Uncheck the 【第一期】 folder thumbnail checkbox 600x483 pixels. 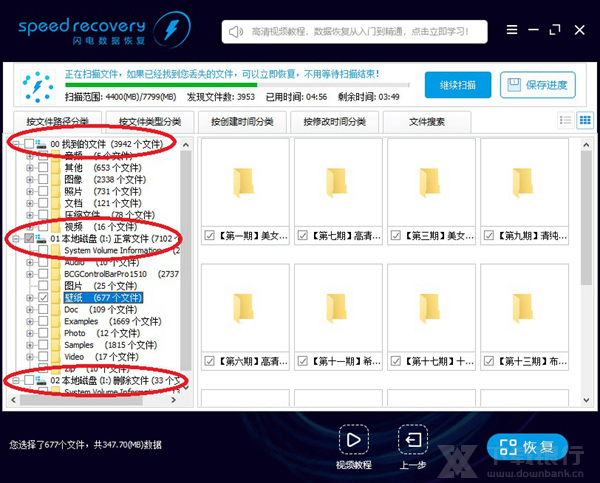pos(209,235)
